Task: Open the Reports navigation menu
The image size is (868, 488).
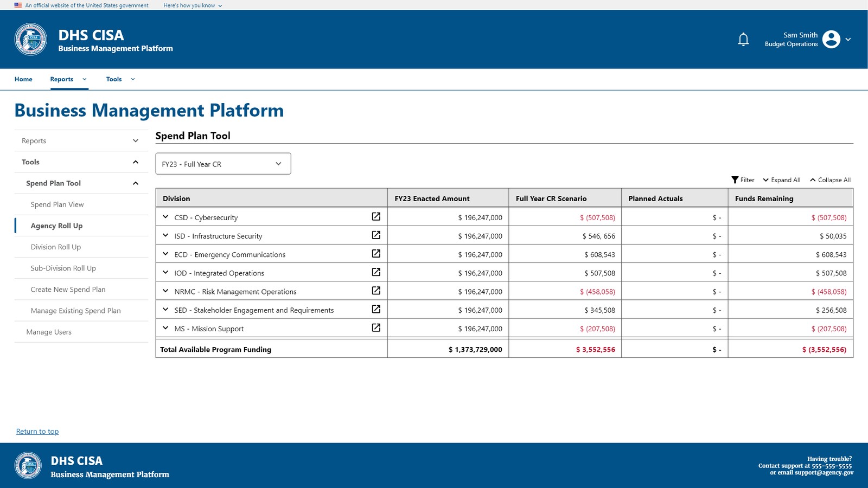Action: click(x=68, y=79)
